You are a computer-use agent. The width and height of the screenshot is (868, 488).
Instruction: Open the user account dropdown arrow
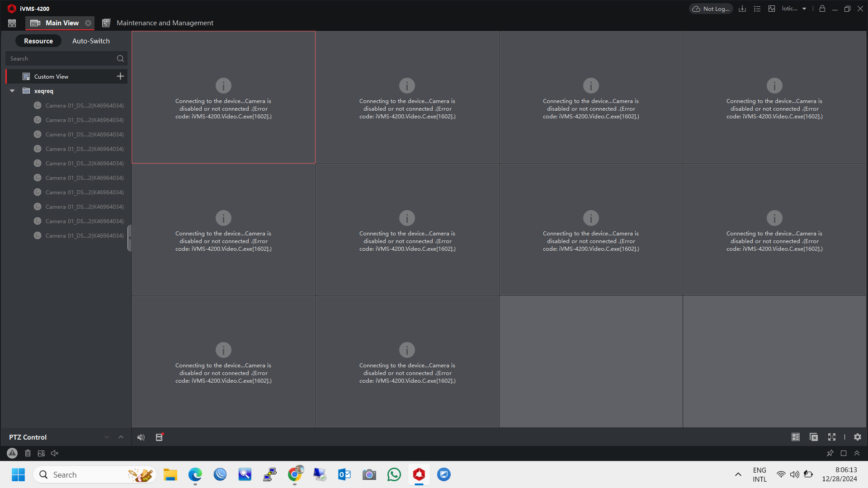804,9
